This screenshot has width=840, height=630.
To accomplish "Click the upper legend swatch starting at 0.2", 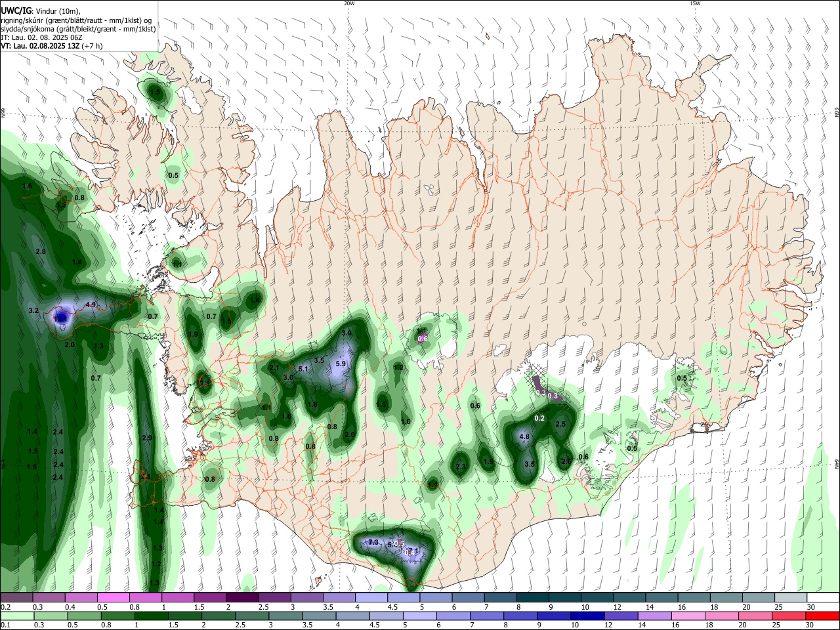I will (16, 597).
